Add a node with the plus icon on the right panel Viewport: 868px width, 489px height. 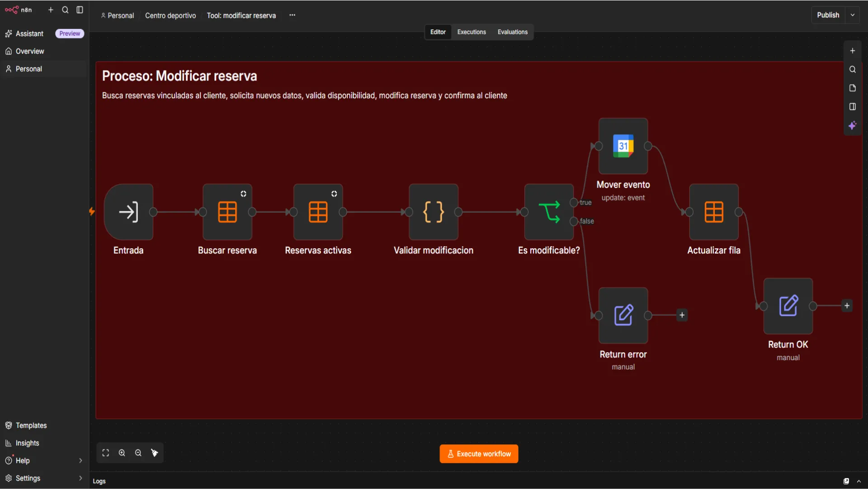(x=853, y=51)
